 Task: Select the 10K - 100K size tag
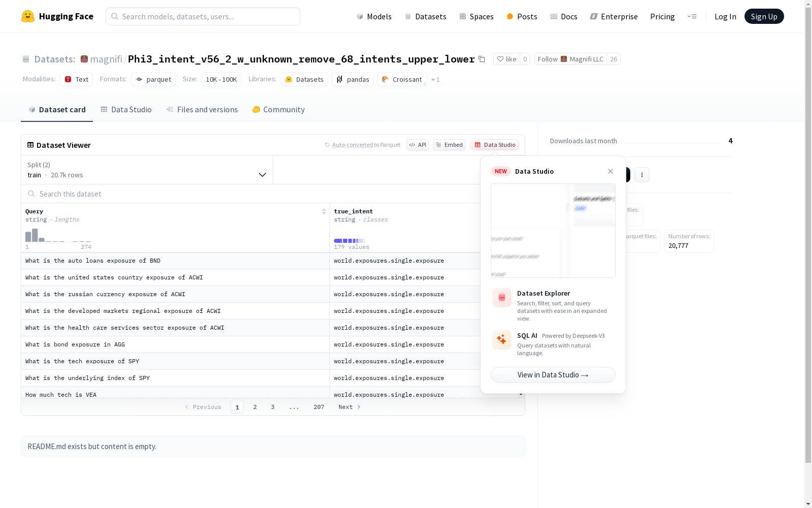tap(221, 79)
